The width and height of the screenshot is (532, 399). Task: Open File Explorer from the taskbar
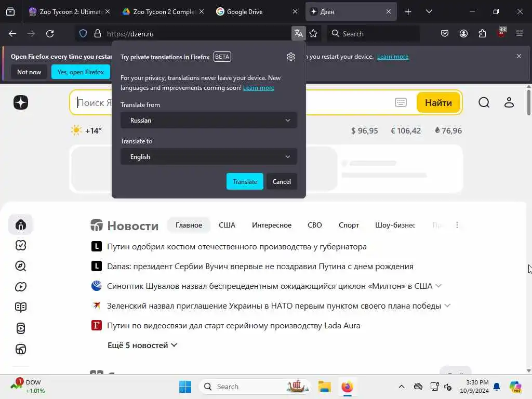click(324, 387)
